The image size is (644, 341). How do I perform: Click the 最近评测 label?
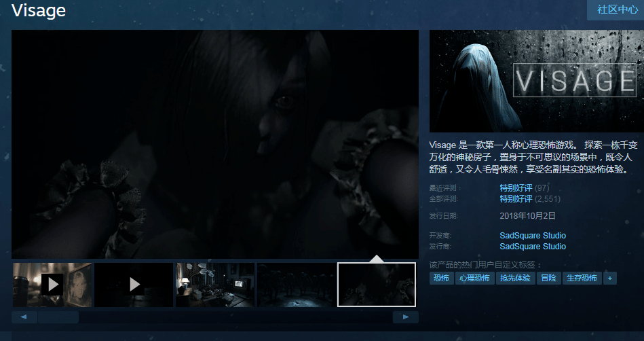click(446, 188)
